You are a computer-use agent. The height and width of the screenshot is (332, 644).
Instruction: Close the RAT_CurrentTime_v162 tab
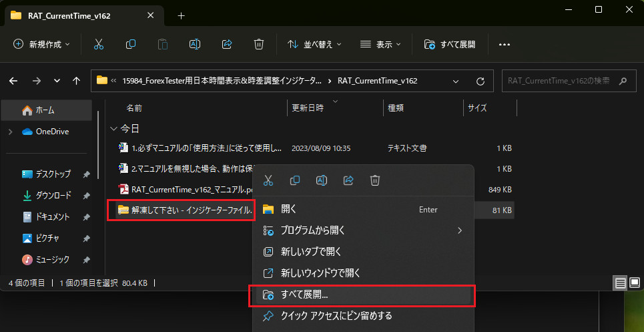tap(150, 15)
